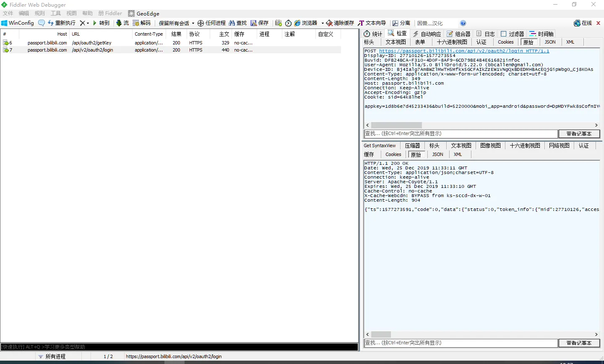Open the Timeline (时间轴) tab

[x=542, y=34]
